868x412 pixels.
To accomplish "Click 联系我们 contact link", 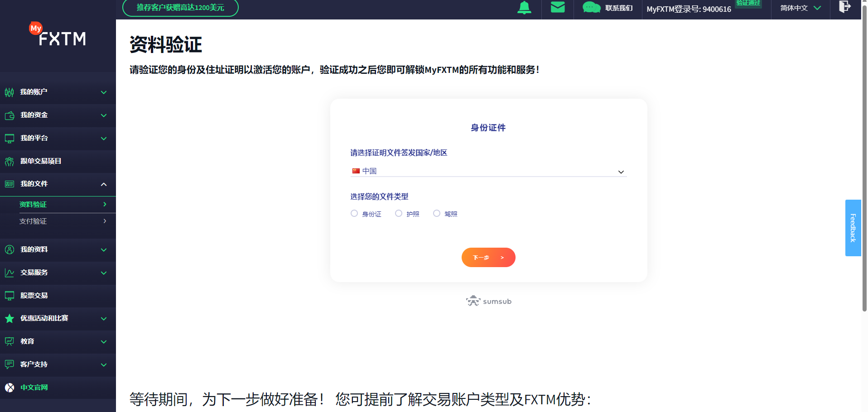I will click(x=619, y=8).
